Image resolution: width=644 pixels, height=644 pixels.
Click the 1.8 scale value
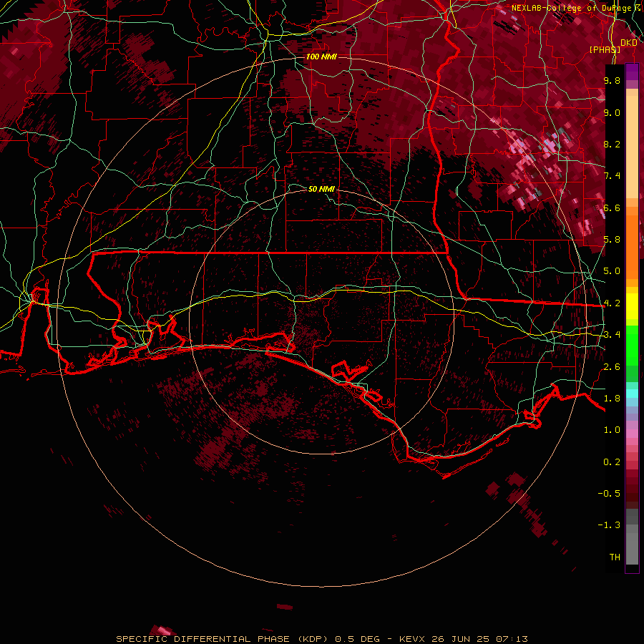[612, 399]
